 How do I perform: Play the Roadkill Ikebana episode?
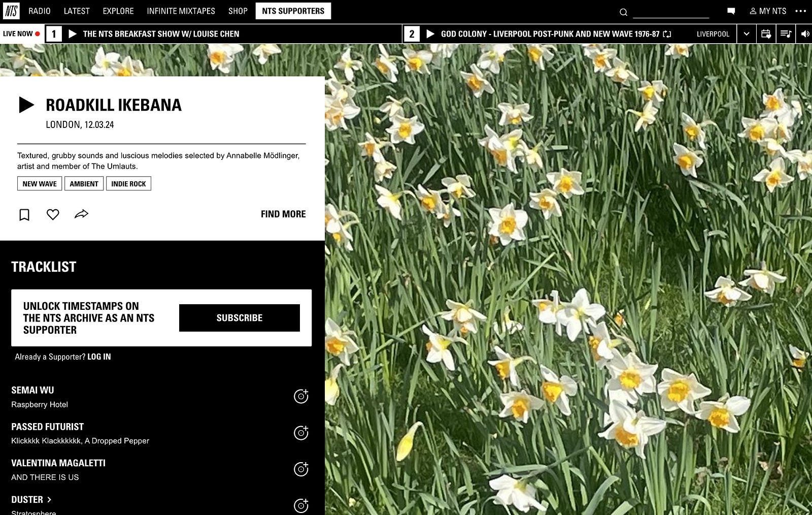coord(26,105)
